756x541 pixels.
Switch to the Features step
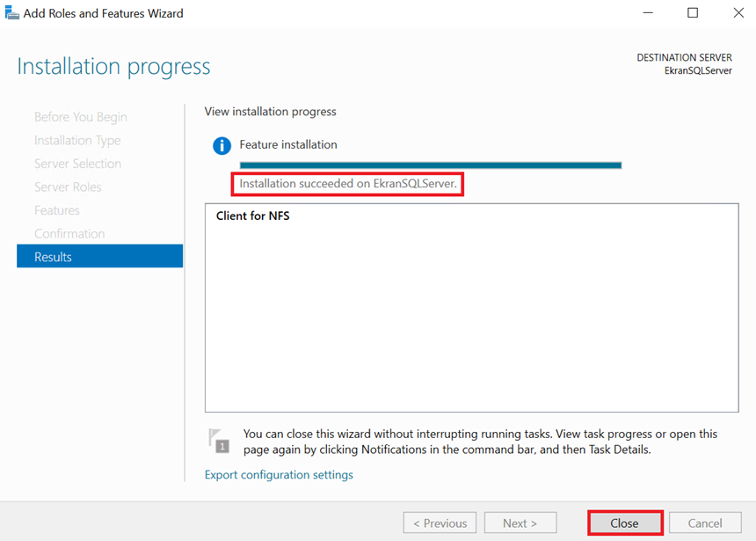[57, 210]
